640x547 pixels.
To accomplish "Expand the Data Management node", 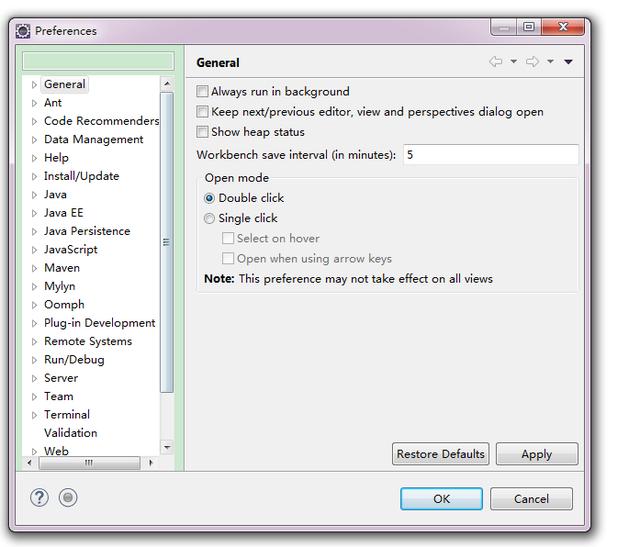I will pos(34,140).
